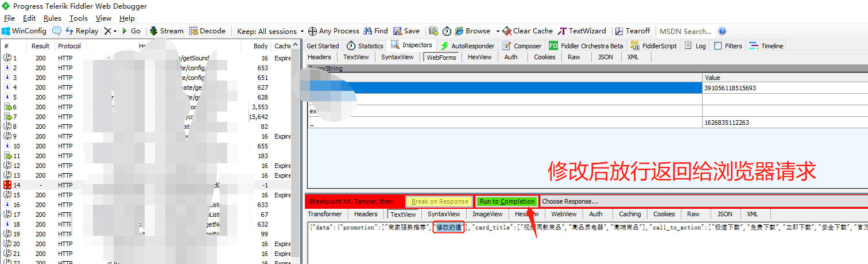Image resolution: width=868 pixels, height=264 pixels.
Task: Open the Edit menu
Action: click(29, 18)
